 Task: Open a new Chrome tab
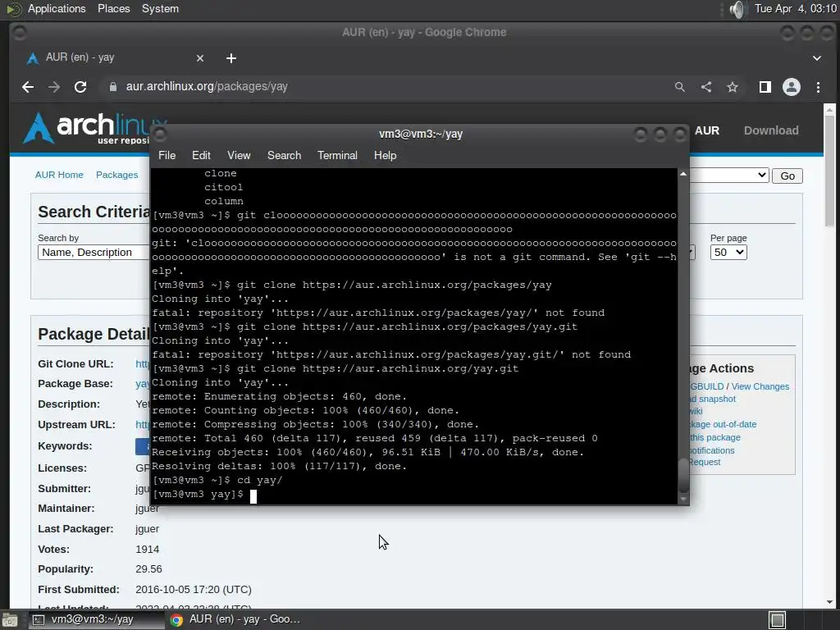231,58
